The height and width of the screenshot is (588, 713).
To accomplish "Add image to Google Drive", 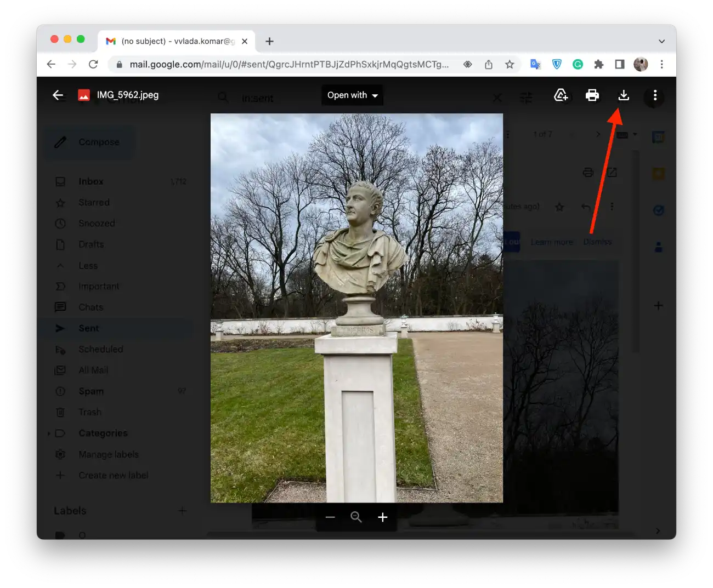I will [x=561, y=95].
